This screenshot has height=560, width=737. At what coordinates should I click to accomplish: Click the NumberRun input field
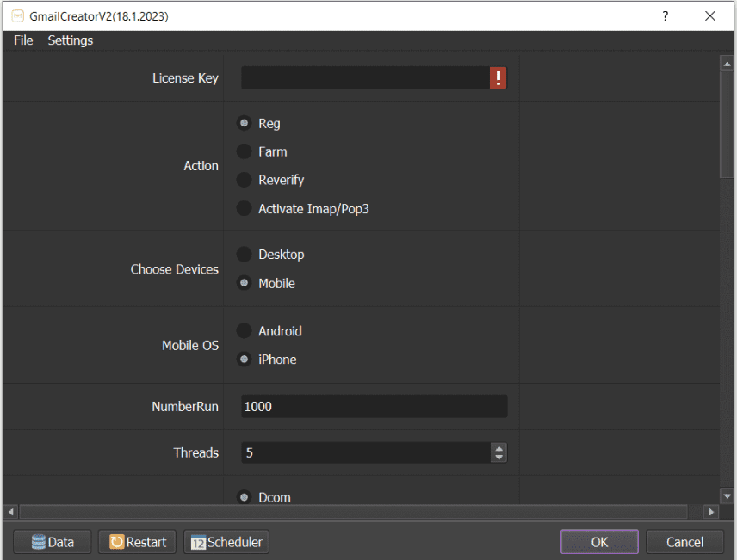(375, 406)
